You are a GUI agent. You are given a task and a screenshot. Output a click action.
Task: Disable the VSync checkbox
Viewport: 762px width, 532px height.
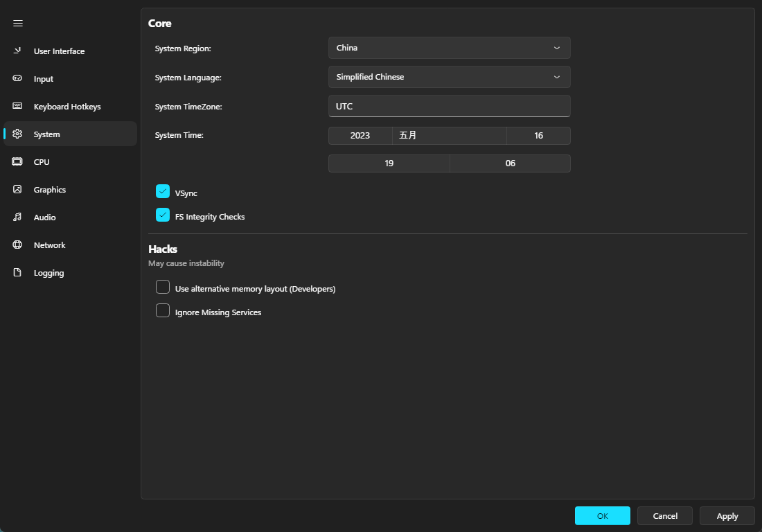pyautogui.click(x=163, y=191)
